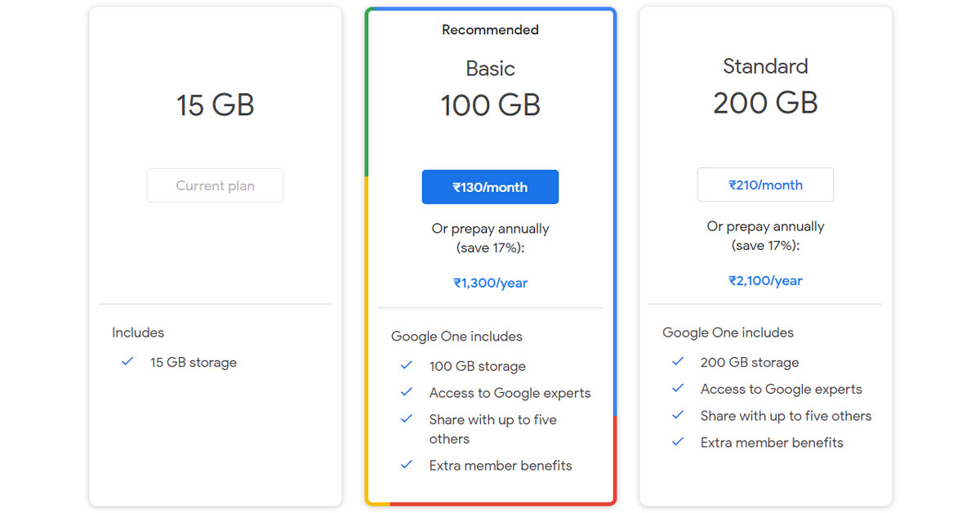Click the checkmark beside "Access to Google experts" under Standard
This screenshot has width=980, height=513.
(x=678, y=389)
